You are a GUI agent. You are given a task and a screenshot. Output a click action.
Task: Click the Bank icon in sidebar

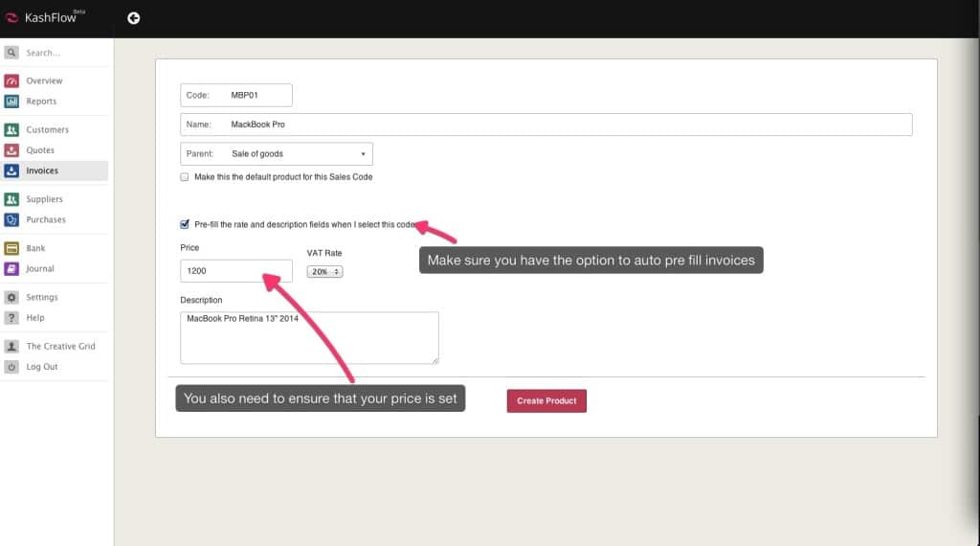[x=11, y=248]
